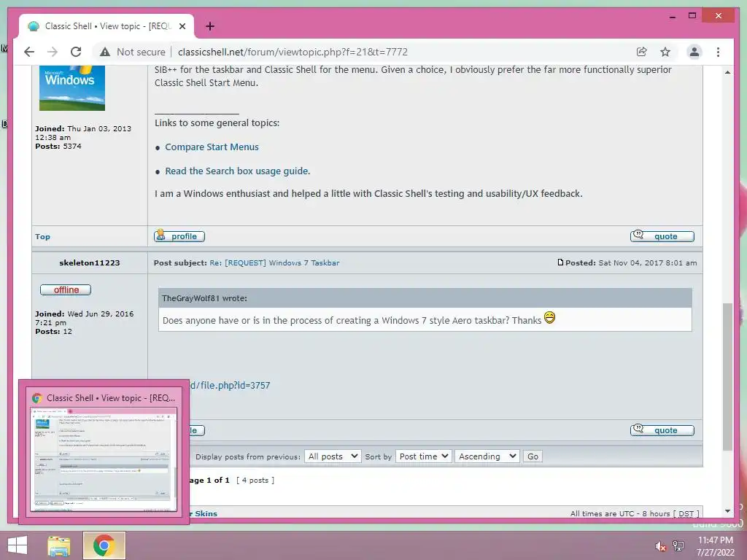Image resolution: width=747 pixels, height=560 pixels.
Task: Quote the first post above skeleton11223
Action: coord(662,236)
